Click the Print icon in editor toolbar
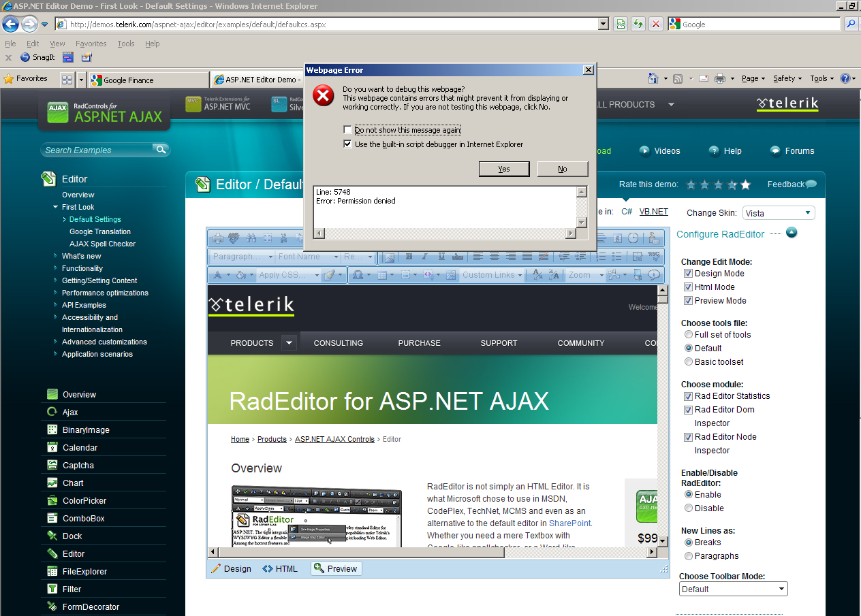The height and width of the screenshot is (616, 861). 218,238
